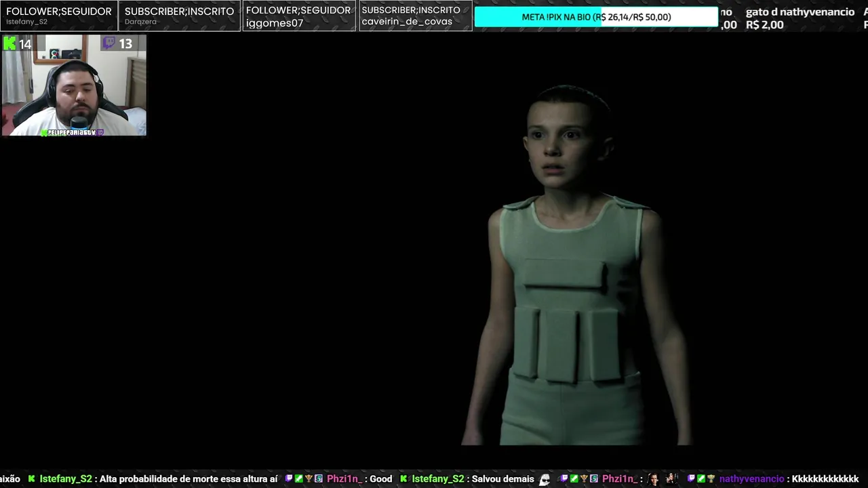Click nathyvenancio username in chat ticker
The height and width of the screenshot is (488, 868).
point(751,479)
